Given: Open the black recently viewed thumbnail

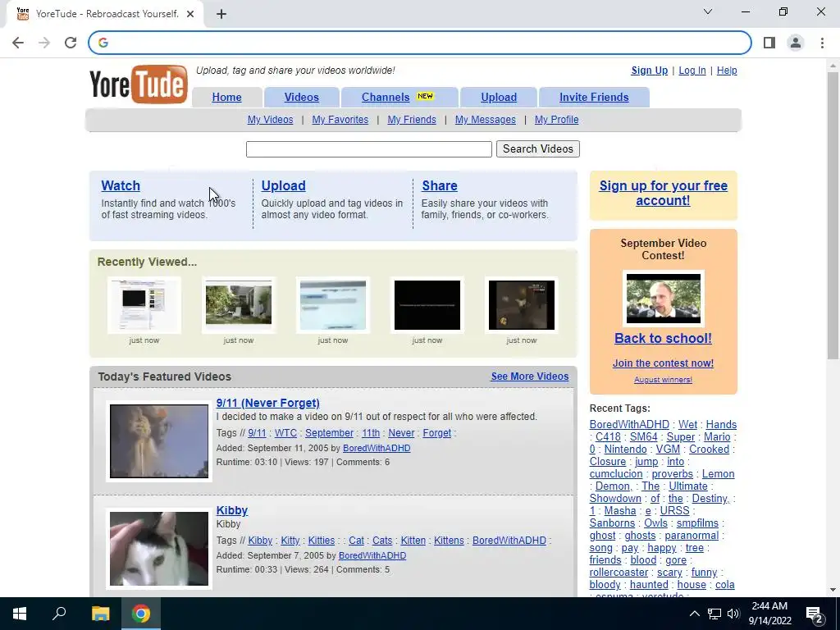Looking at the screenshot, I should coord(427,305).
